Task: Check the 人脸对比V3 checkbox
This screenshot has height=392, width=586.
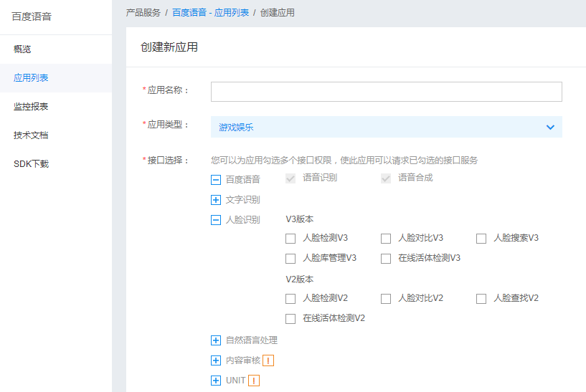Action: click(x=386, y=239)
